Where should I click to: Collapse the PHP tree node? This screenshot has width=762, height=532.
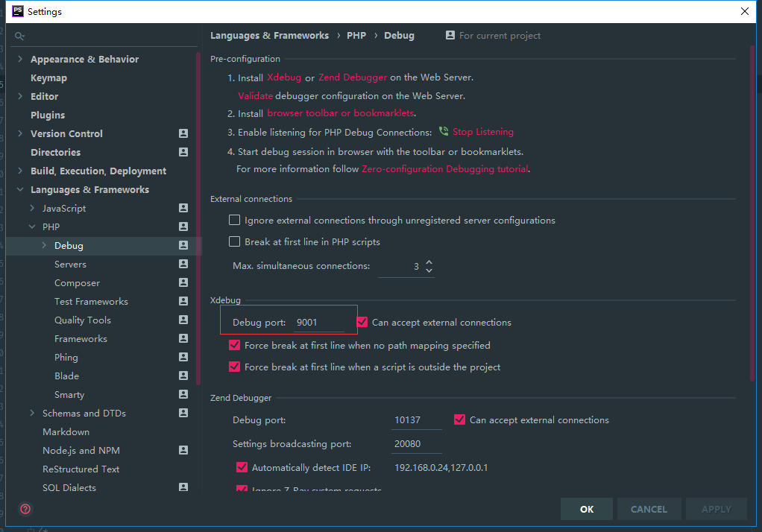pos(32,227)
